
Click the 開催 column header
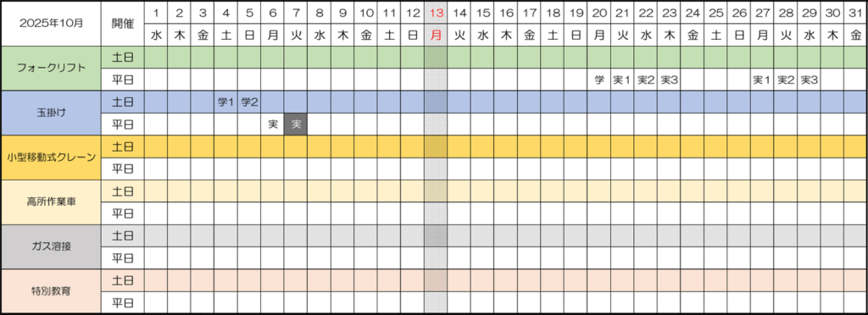point(123,24)
